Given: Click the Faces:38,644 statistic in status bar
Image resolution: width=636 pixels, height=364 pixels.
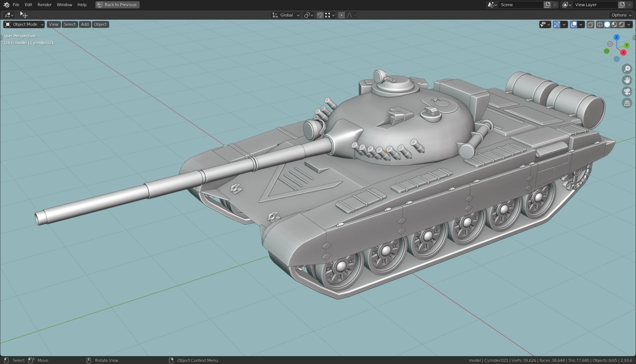Looking at the screenshot, I should [x=552, y=361].
